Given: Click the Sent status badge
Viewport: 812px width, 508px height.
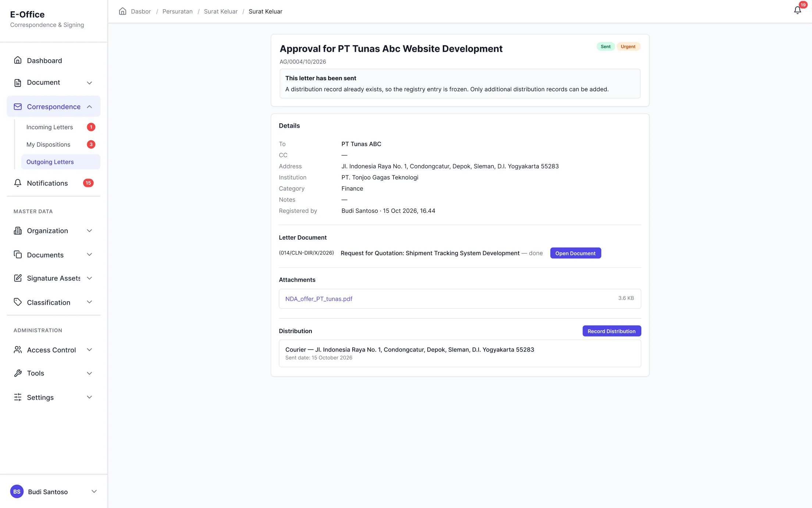Looking at the screenshot, I should coord(605,46).
